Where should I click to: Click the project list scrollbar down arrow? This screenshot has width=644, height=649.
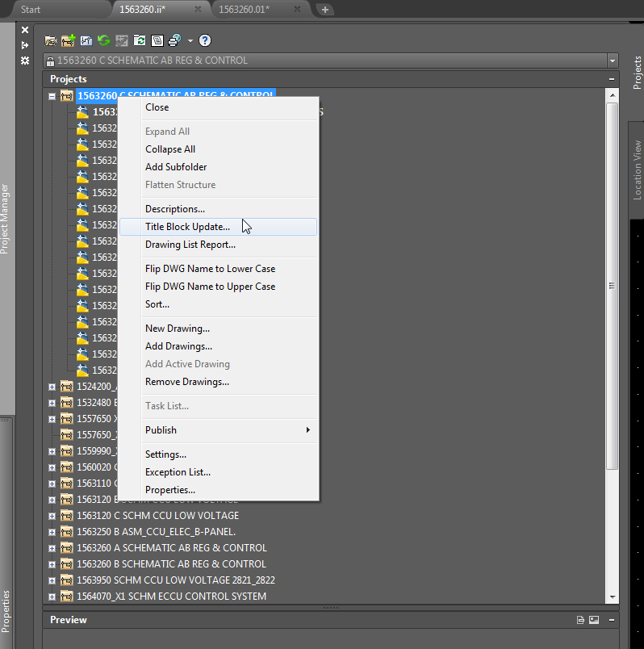613,597
